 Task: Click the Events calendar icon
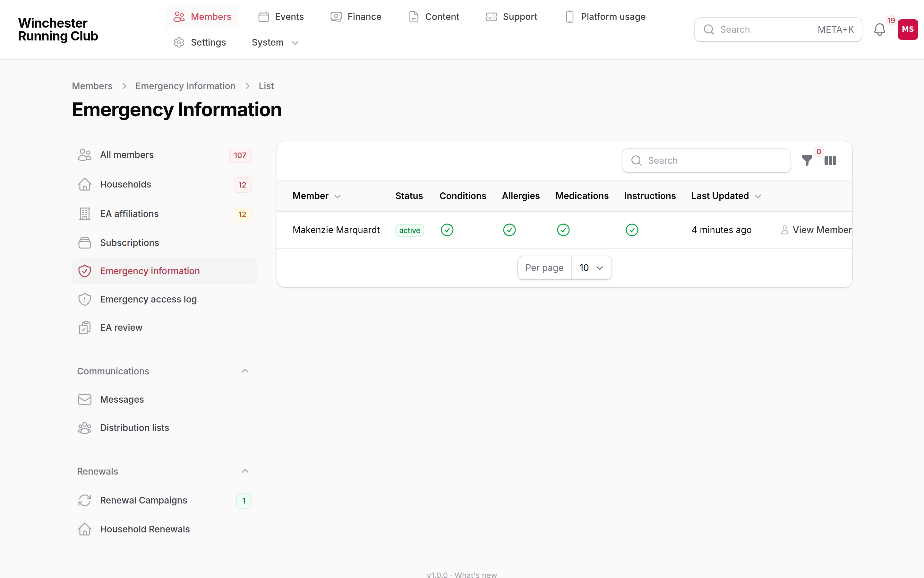pos(263,17)
